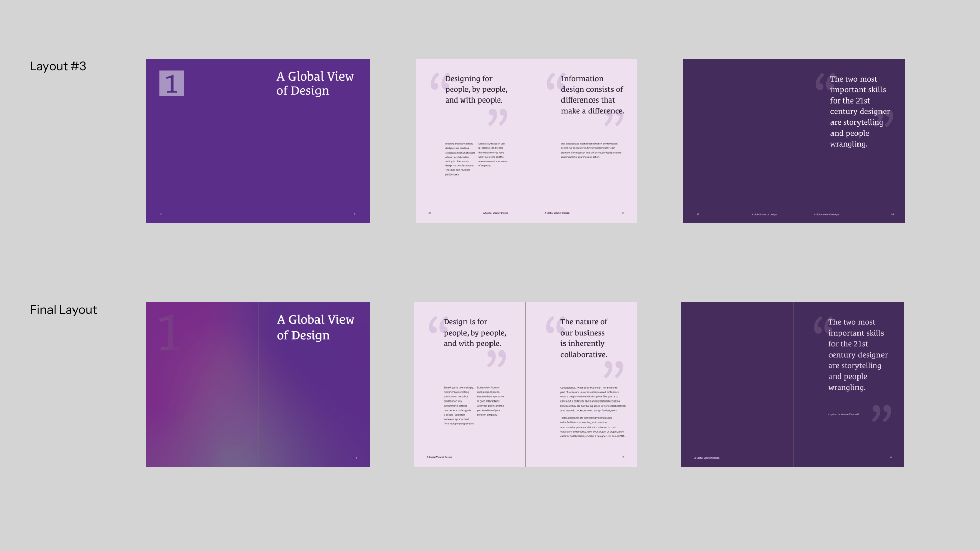Select the italic "inspired by" attribution line
The width and height of the screenshot is (980, 551).
tap(843, 414)
